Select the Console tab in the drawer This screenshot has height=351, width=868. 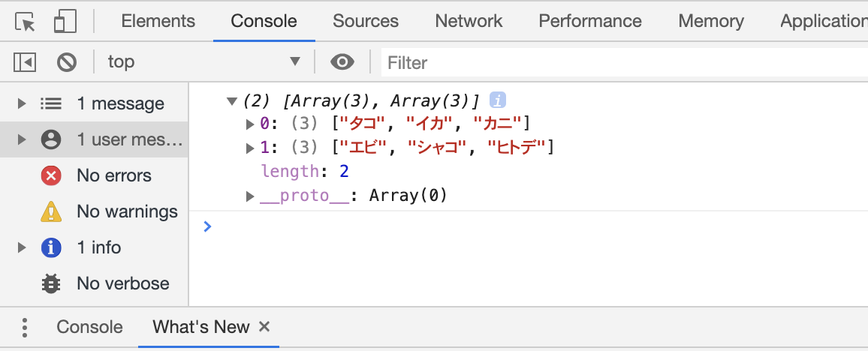click(x=89, y=327)
